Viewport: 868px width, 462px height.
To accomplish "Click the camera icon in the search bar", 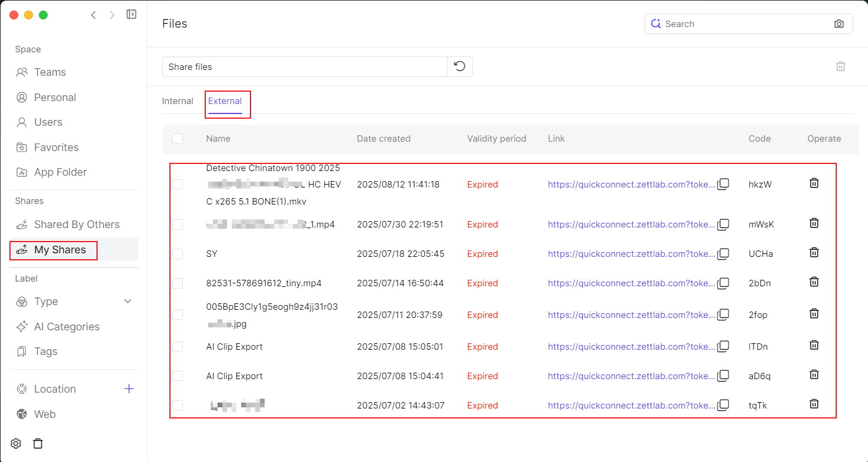I will [x=839, y=24].
